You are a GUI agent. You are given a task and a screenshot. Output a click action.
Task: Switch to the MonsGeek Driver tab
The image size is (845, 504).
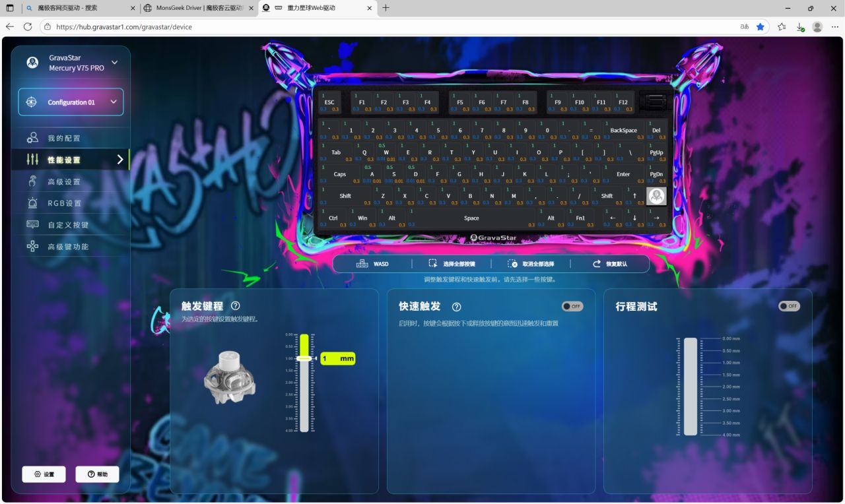click(198, 8)
